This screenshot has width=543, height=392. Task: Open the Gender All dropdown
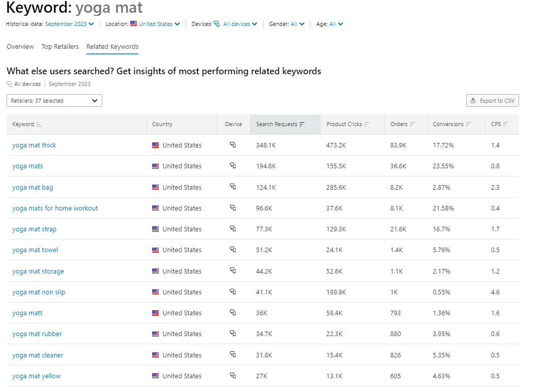[298, 24]
